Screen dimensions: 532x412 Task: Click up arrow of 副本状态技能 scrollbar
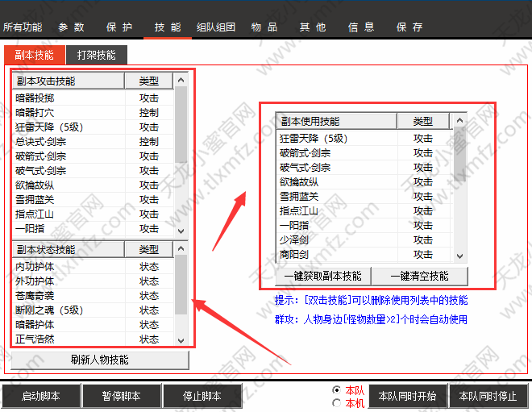pyautogui.click(x=181, y=248)
